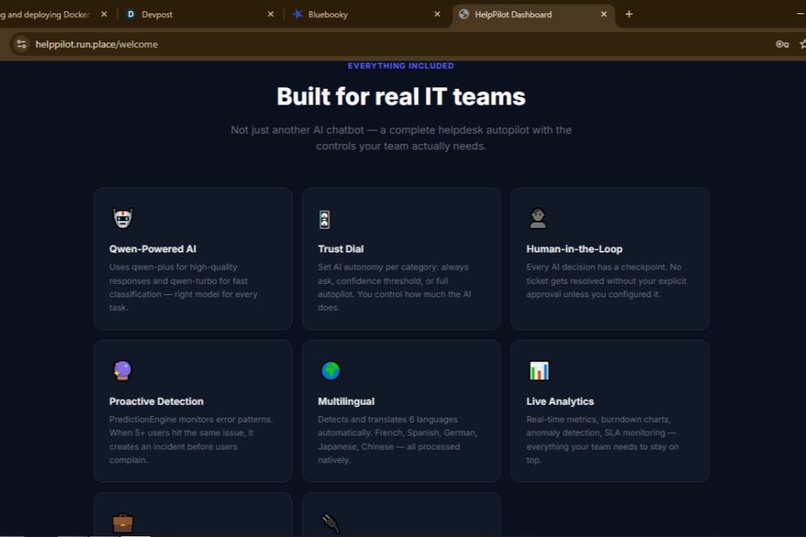The width and height of the screenshot is (806, 537).
Task: Click the Qwen-Powered AI heading
Action: coord(153,249)
